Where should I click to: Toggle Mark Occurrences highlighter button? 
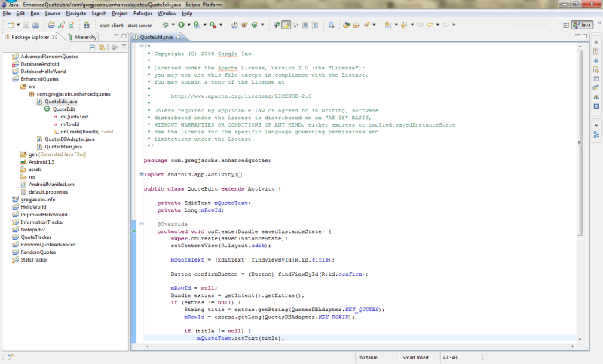[286, 25]
